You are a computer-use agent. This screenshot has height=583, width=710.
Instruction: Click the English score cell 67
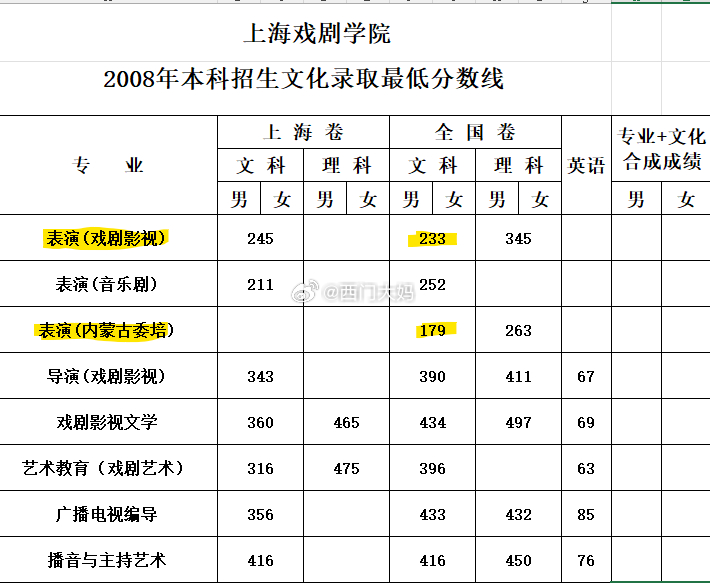pos(586,377)
